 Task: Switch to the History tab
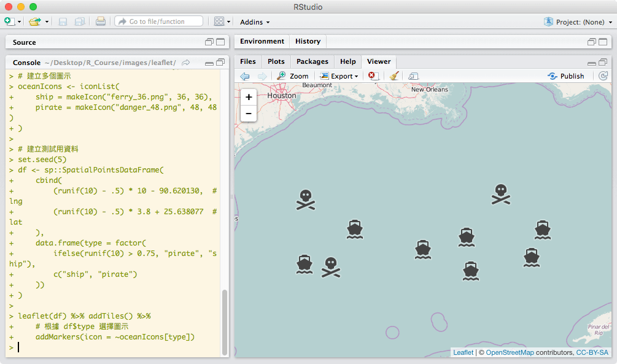[x=308, y=41]
